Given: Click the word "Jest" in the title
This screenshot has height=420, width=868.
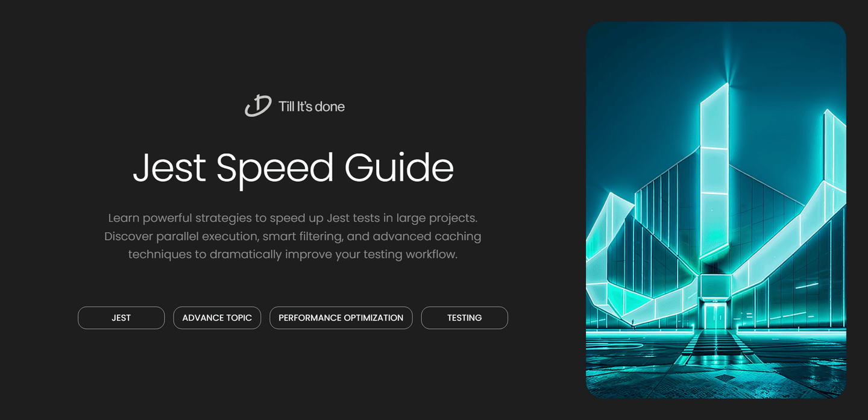Looking at the screenshot, I should click(x=169, y=168).
